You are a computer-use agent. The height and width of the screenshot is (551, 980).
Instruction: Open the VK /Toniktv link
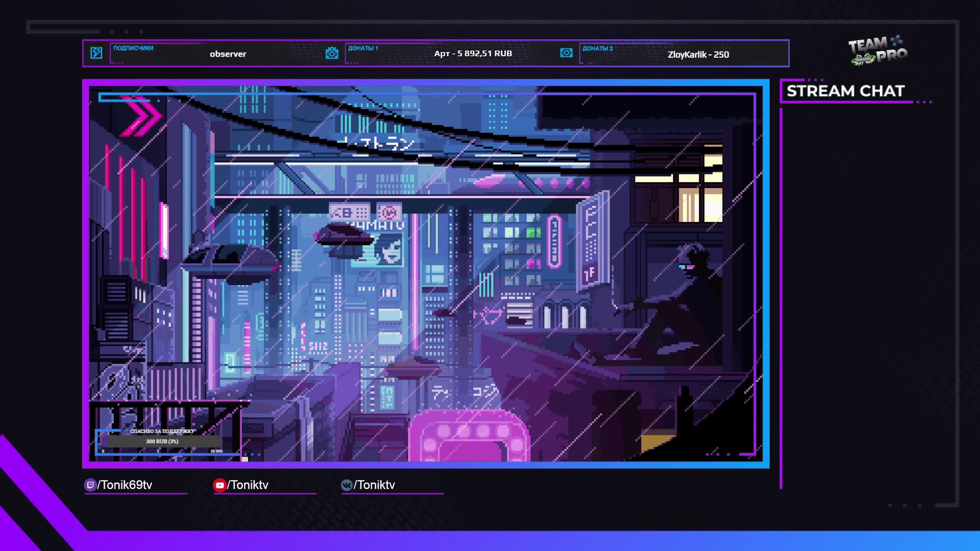[374, 485]
